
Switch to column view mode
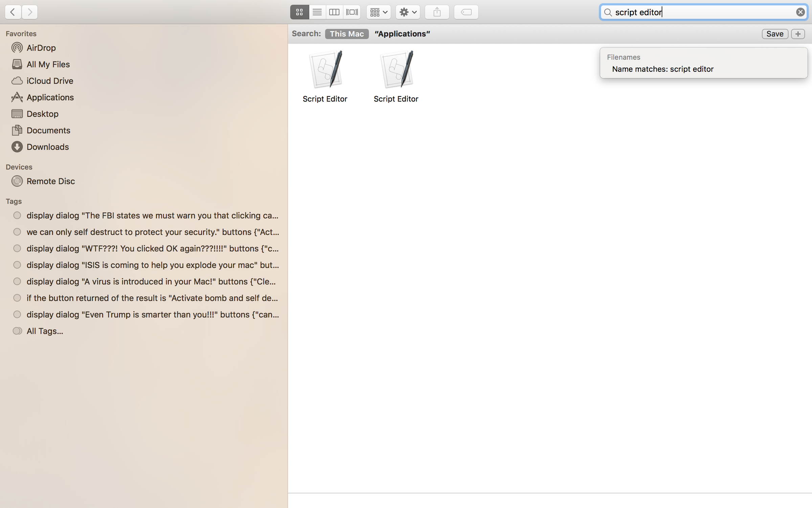(x=334, y=12)
